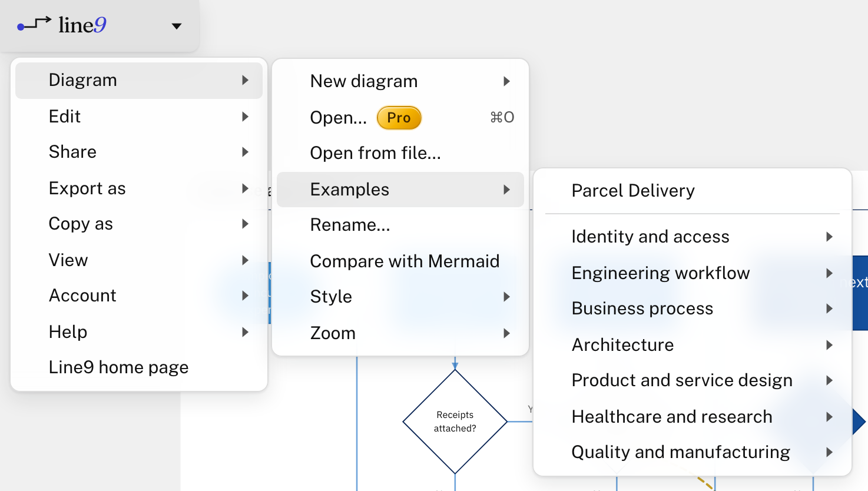Open the View submenu
This screenshot has width=868, height=491.
pos(139,260)
